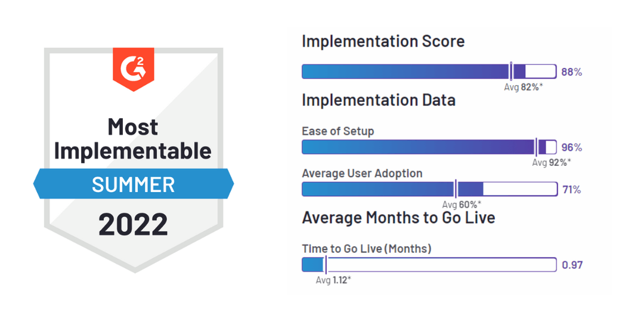Click the G2 logo on the badge
644x322 pixels.
[x=134, y=69]
